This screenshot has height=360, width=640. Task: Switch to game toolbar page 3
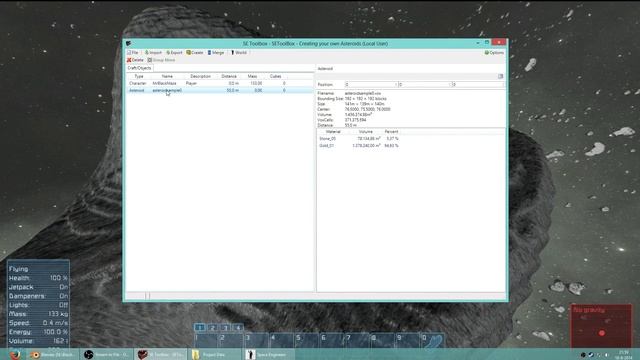point(225,327)
